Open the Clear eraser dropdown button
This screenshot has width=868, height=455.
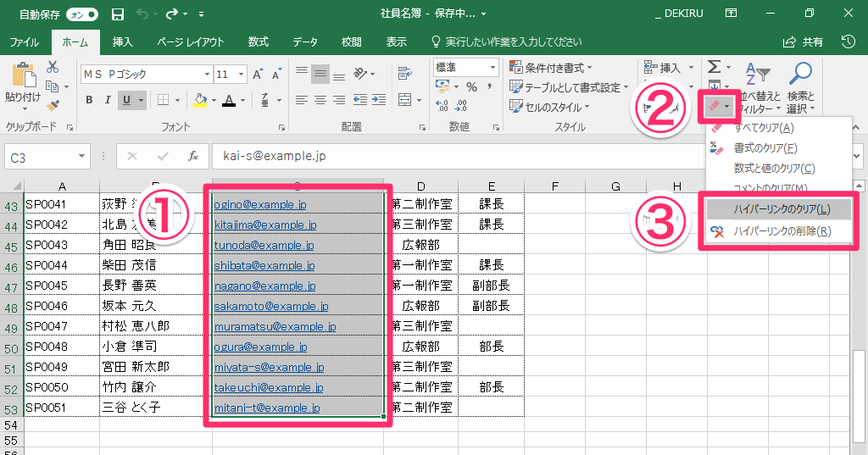(x=719, y=106)
